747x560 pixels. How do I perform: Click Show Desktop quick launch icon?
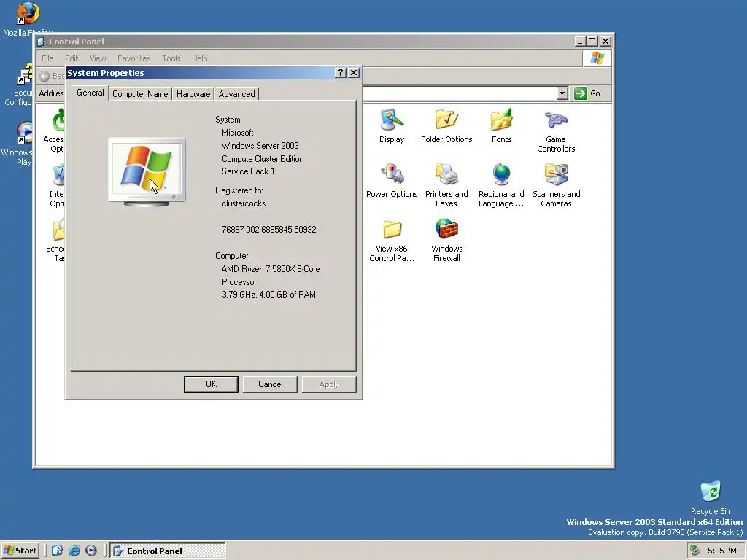pyautogui.click(x=57, y=551)
